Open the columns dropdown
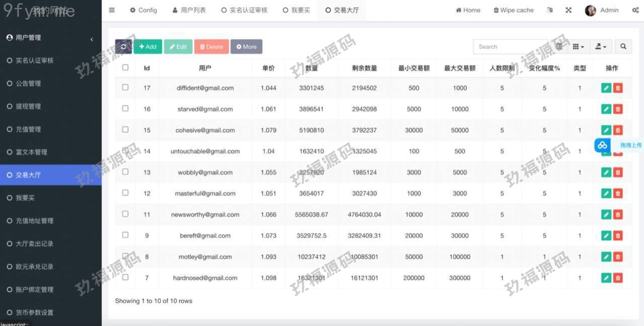 click(x=578, y=47)
